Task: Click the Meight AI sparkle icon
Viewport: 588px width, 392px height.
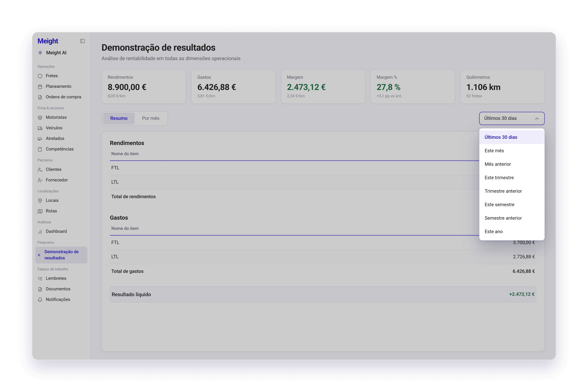Action: click(40, 53)
